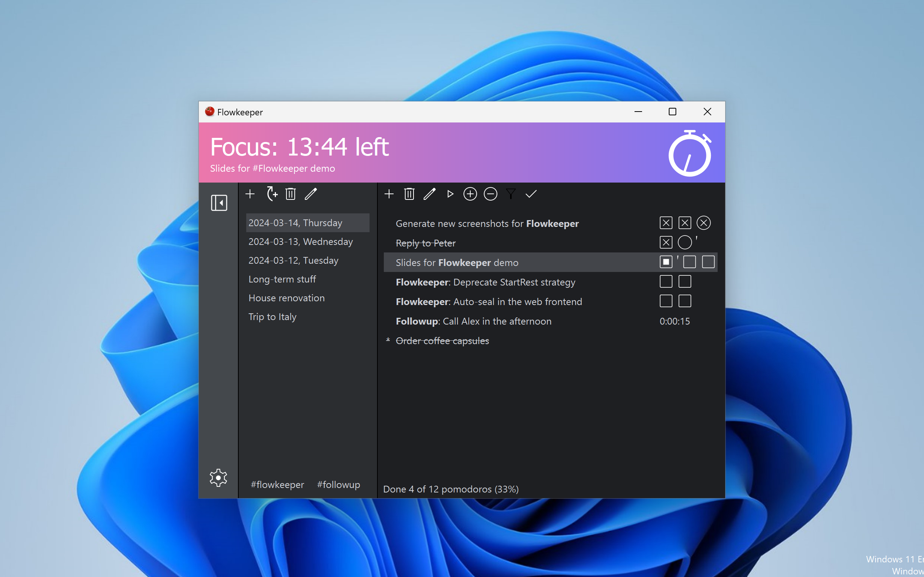
Task: Click crossed pomodoro box of Reply to Peter
Action: (x=666, y=242)
